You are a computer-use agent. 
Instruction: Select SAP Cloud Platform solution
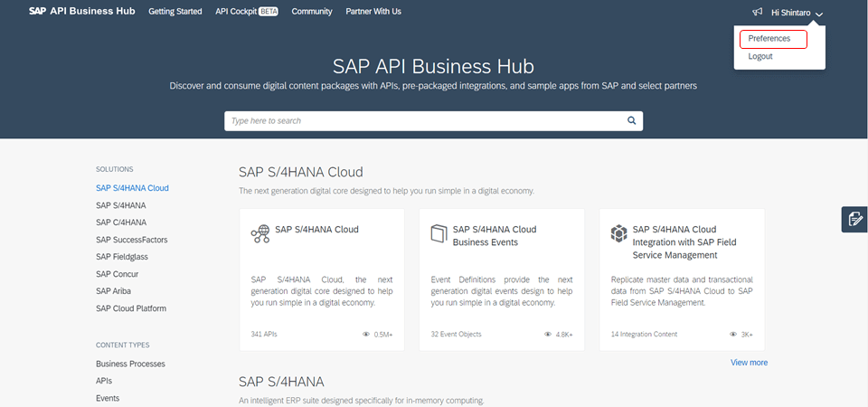[131, 308]
